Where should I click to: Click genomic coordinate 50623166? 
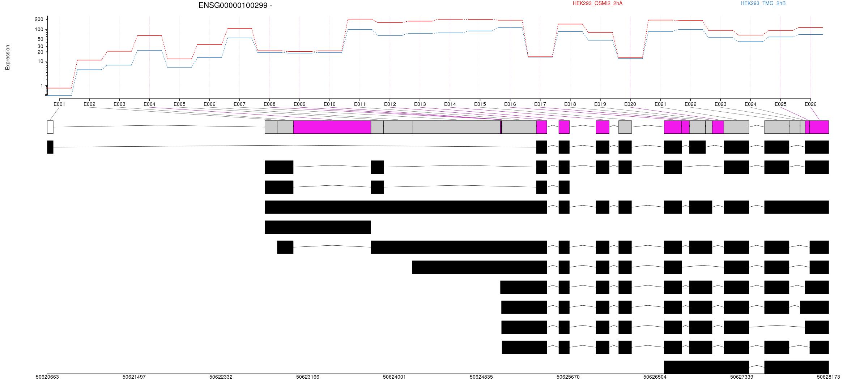click(308, 377)
